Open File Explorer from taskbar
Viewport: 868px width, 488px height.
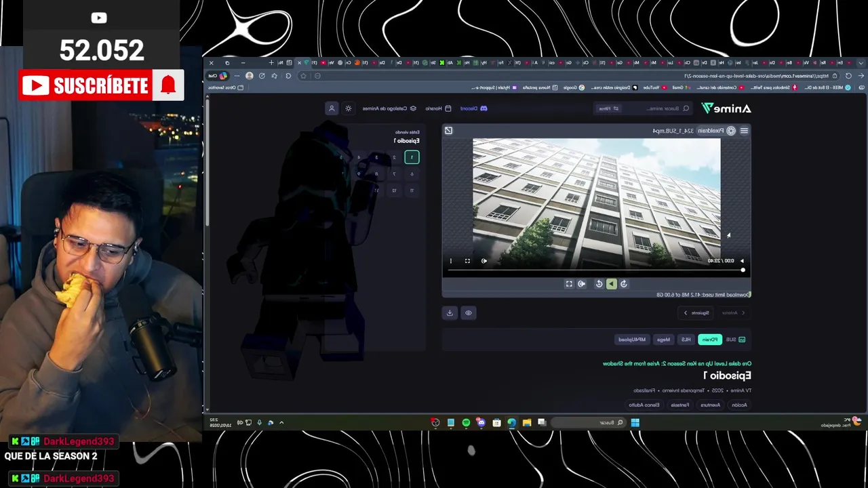(526, 423)
